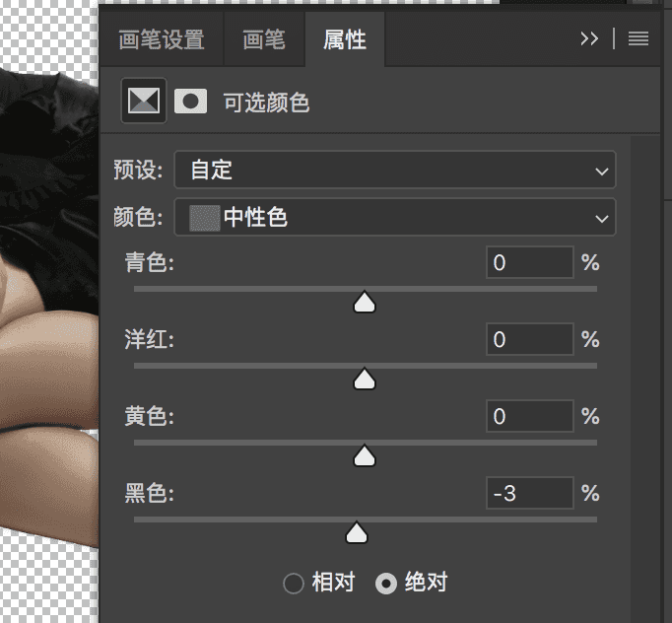The image size is (672, 623).
Task: Select the layer mask icon
Action: [x=191, y=102]
